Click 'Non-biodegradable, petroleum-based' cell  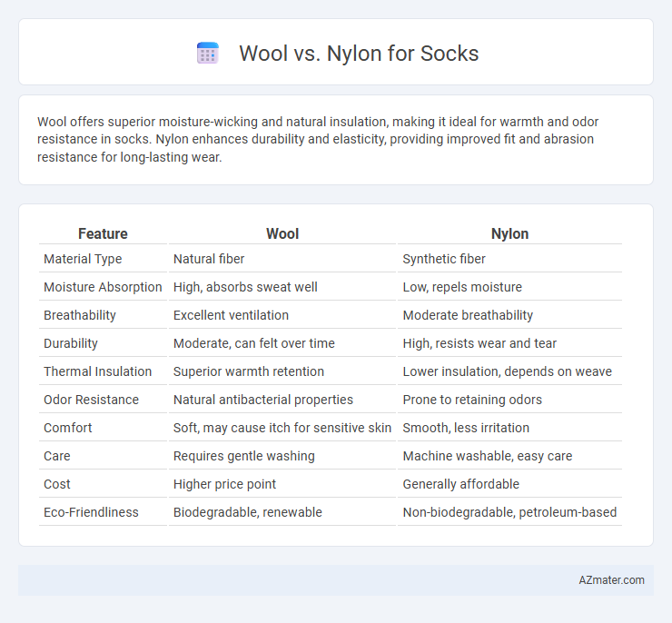pos(509,512)
